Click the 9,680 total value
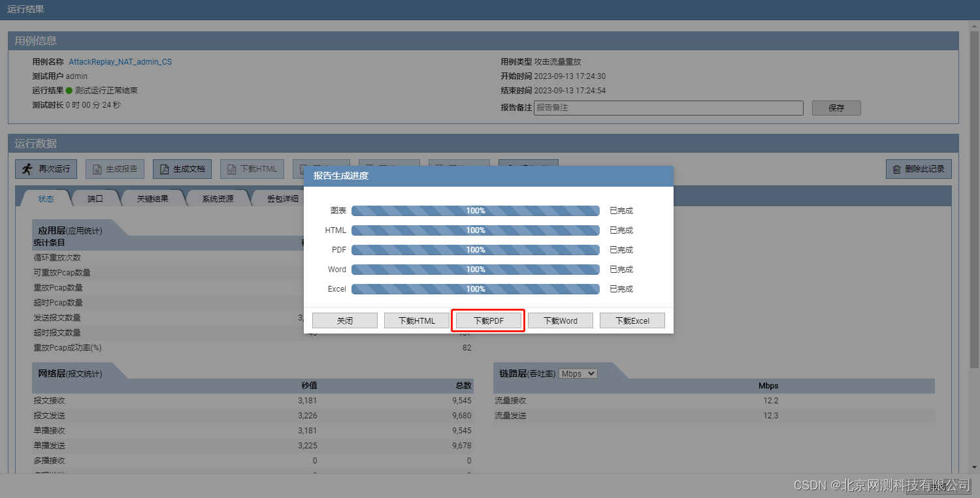 pos(461,416)
